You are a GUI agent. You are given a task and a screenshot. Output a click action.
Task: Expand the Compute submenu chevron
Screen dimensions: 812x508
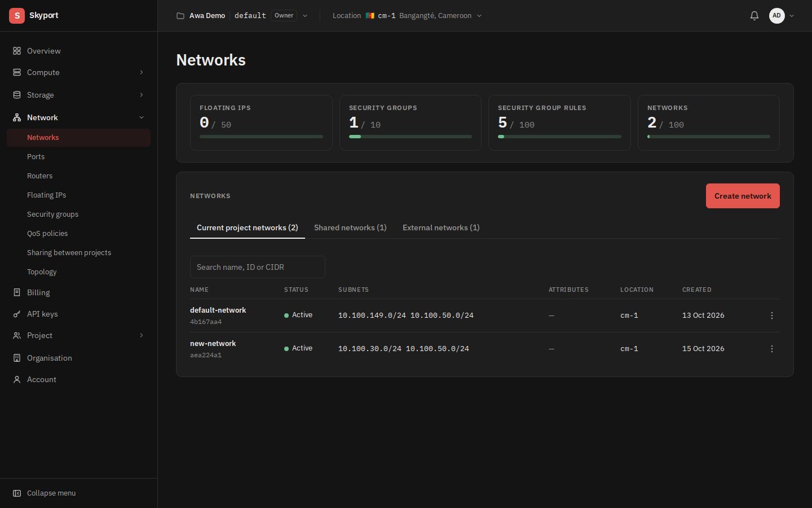pos(142,72)
